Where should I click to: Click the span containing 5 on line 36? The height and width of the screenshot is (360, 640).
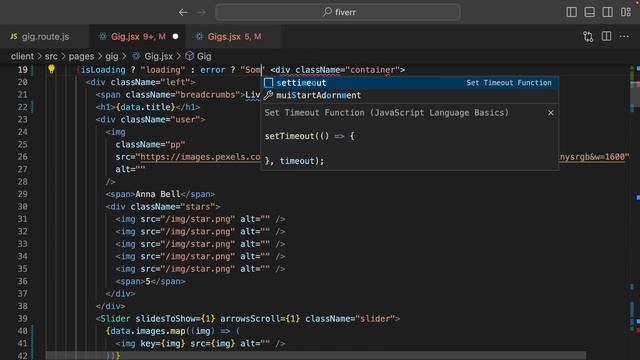tap(151, 282)
